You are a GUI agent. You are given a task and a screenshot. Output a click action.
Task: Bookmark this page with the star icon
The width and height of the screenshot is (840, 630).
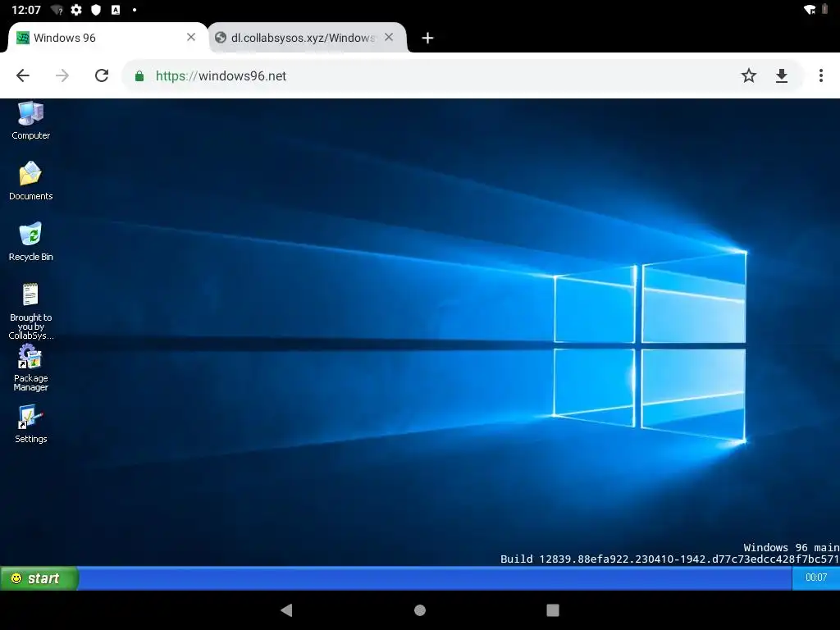click(748, 75)
